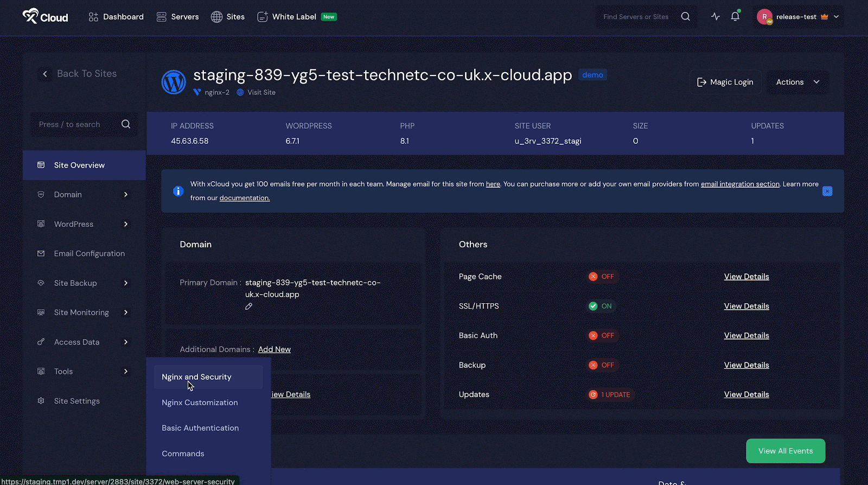Click the search magnifier icon in top bar

686,16
